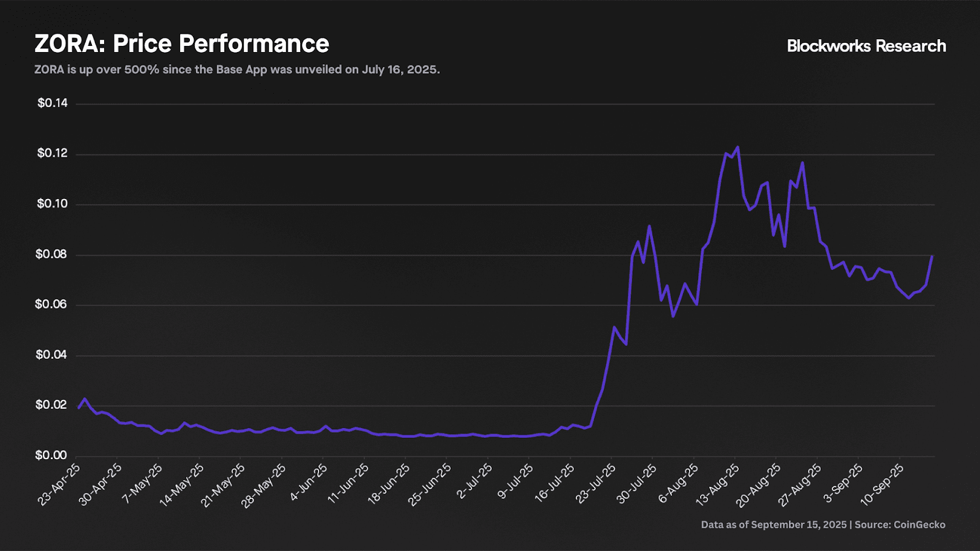The width and height of the screenshot is (980, 551).
Task: Click the price line's final point at right end
Action: [932, 256]
